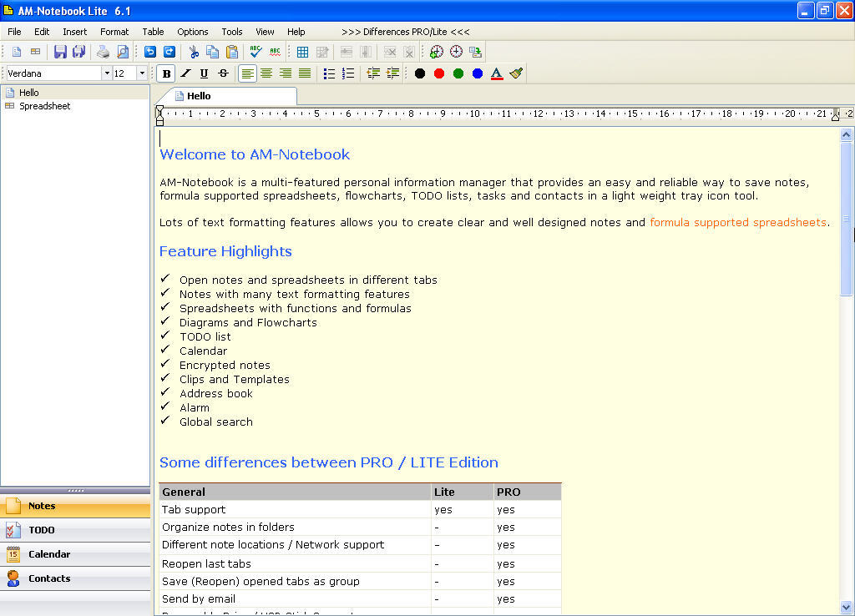The width and height of the screenshot is (855, 616).
Task: Open the Insert Table tool
Action: [302, 51]
